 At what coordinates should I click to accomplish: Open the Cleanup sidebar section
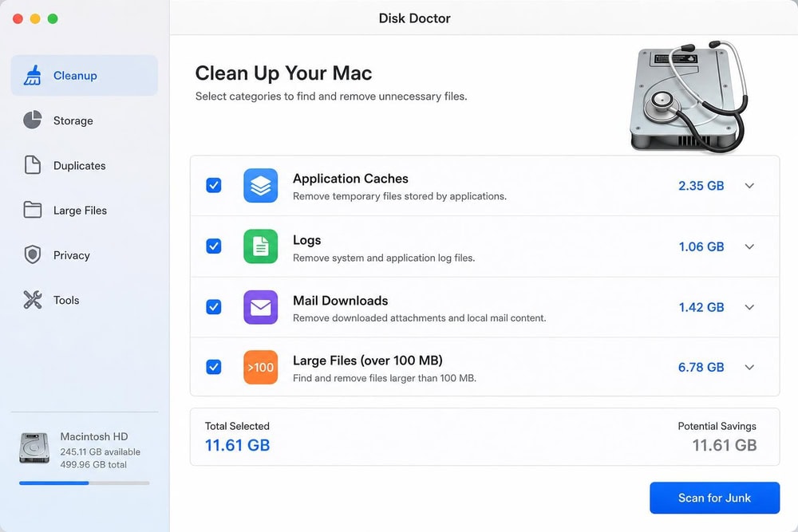[85, 75]
